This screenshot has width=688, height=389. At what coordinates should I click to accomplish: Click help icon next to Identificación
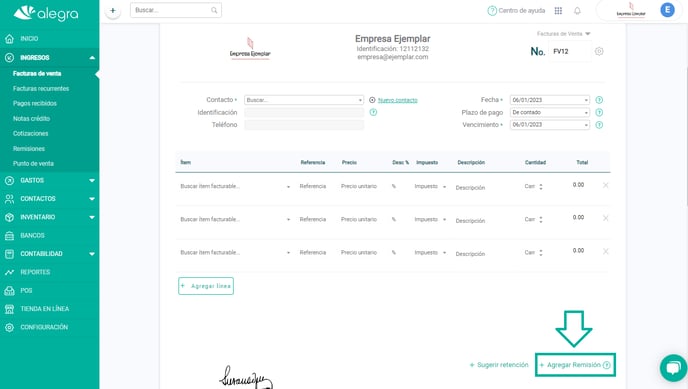[x=373, y=112]
